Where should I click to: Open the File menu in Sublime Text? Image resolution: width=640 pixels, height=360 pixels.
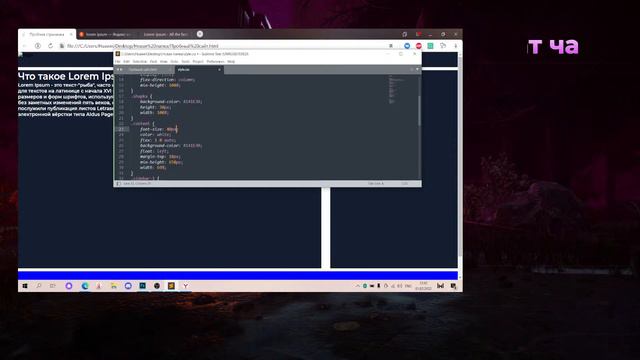tap(118, 62)
